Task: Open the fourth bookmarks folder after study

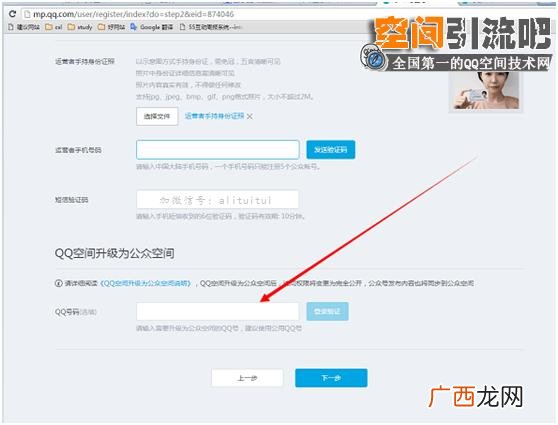Action: [x=111, y=27]
